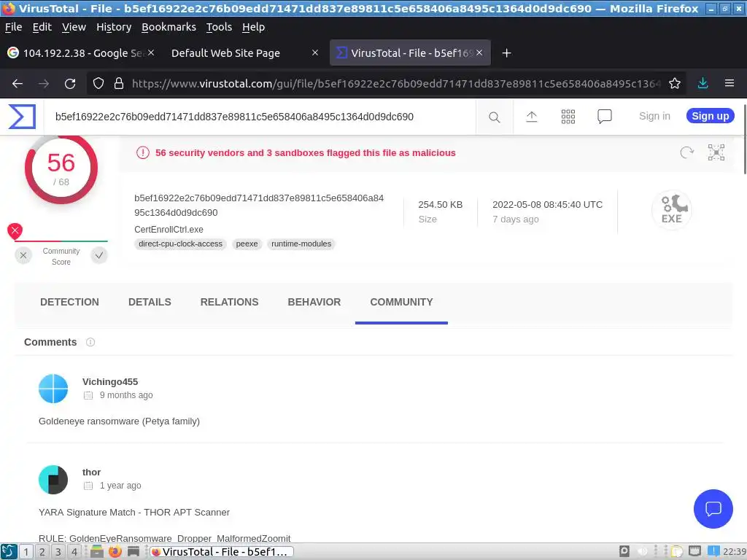
Task: Open the blue chat bubble button
Action: (x=713, y=508)
